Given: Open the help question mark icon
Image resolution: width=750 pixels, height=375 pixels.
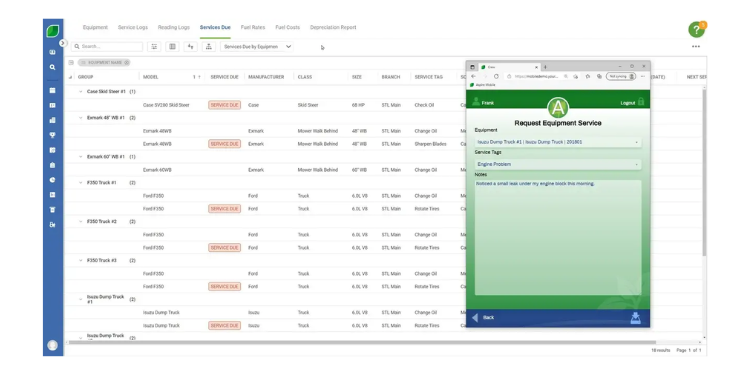Looking at the screenshot, I should tap(696, 30).
